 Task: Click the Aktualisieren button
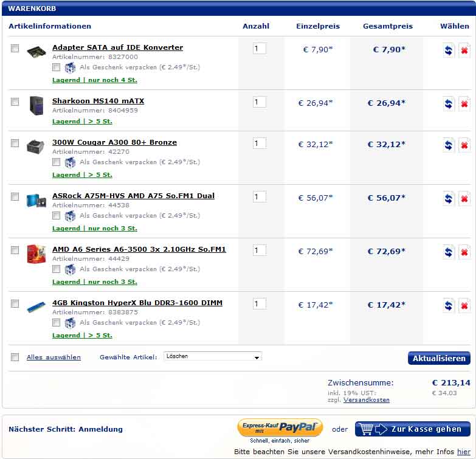[439, 358]
